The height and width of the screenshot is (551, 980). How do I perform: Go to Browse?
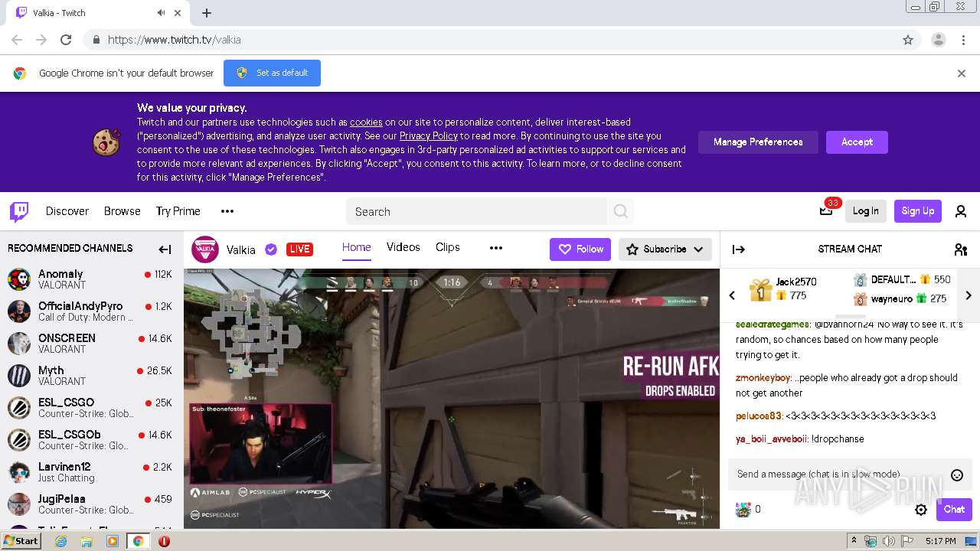tap(122, 211)
